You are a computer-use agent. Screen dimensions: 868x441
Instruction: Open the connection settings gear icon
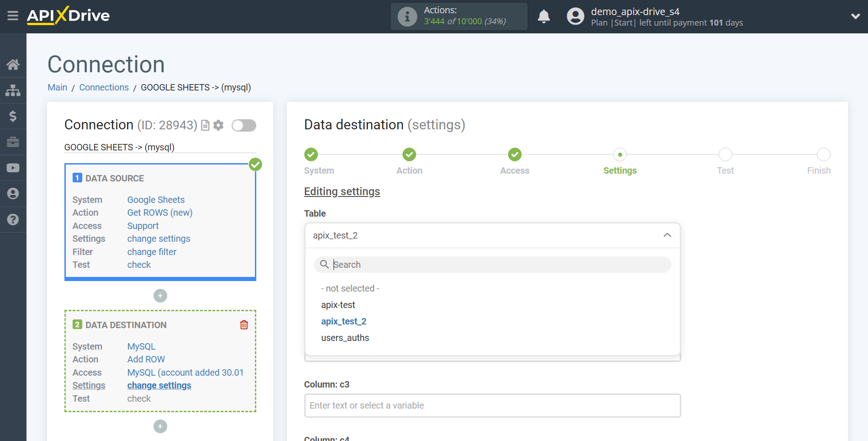[218, 125]
